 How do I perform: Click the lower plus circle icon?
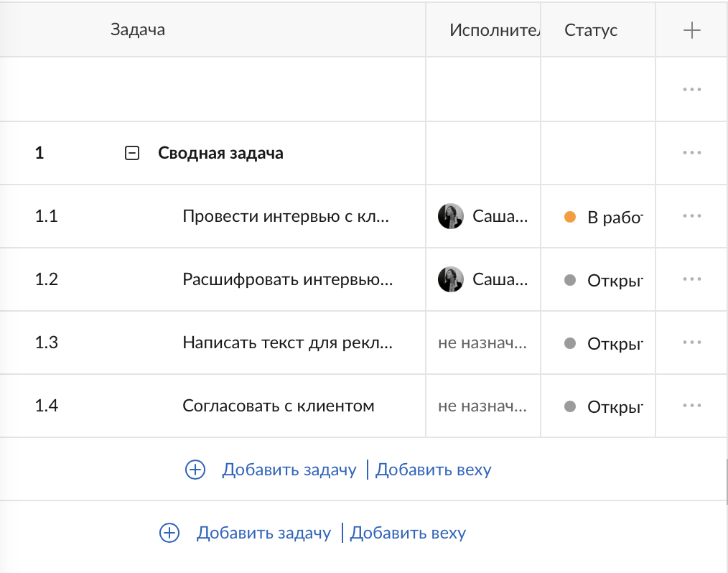169,533
